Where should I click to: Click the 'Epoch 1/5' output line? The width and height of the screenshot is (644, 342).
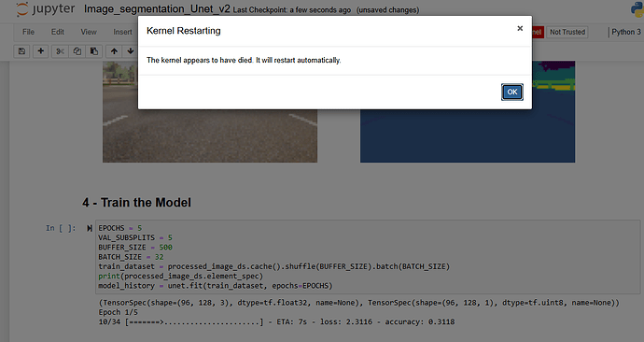click(x=118, y=312)
